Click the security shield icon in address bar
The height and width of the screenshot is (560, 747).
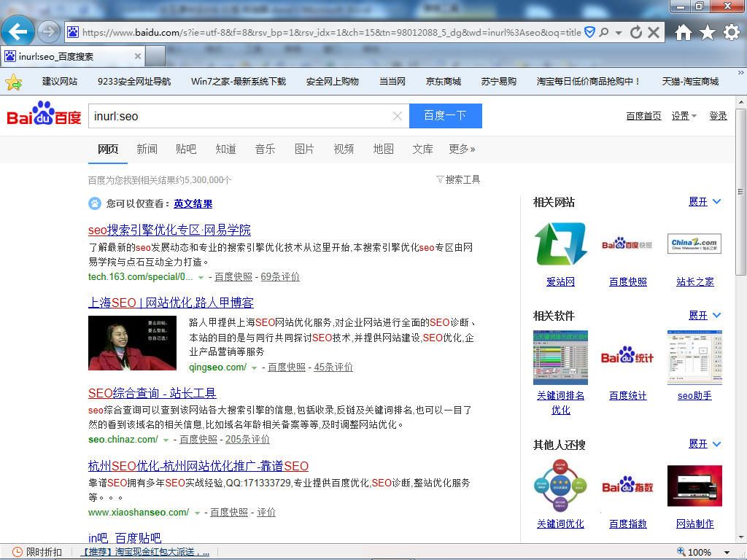click(x=589, y=32)
